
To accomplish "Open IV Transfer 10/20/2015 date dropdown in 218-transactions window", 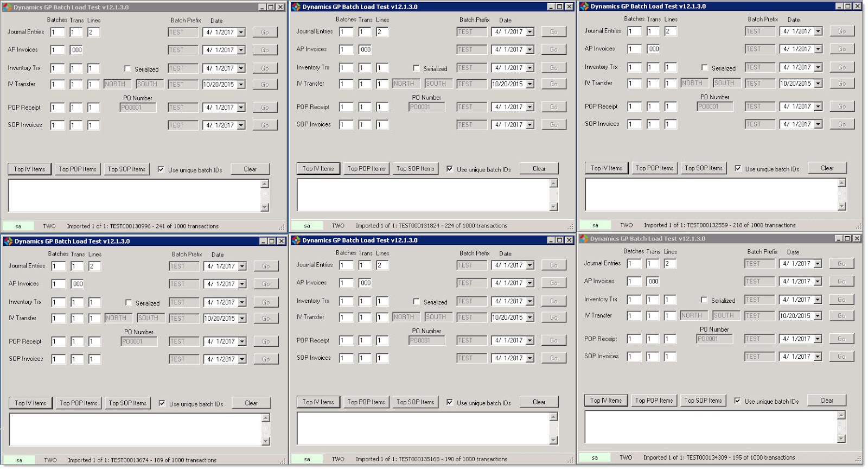I will click(x=818, y=84).
